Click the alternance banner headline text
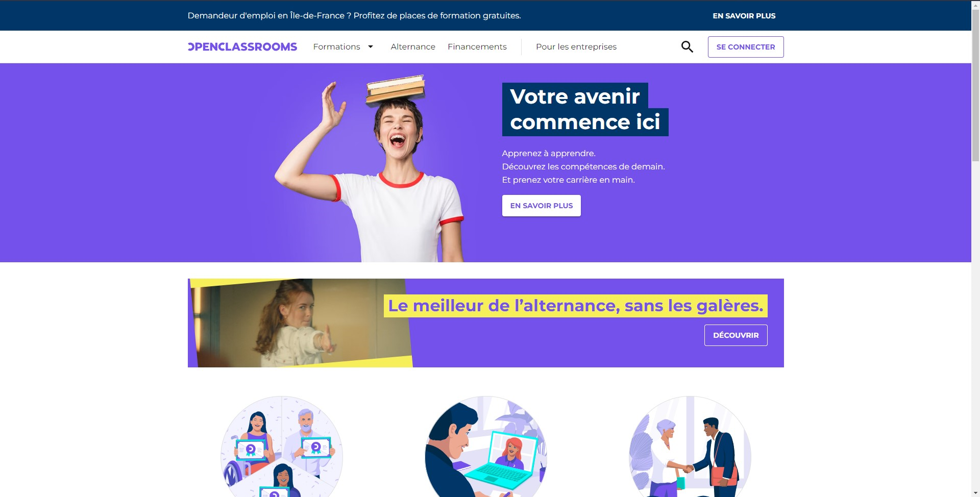 point(576,306)
